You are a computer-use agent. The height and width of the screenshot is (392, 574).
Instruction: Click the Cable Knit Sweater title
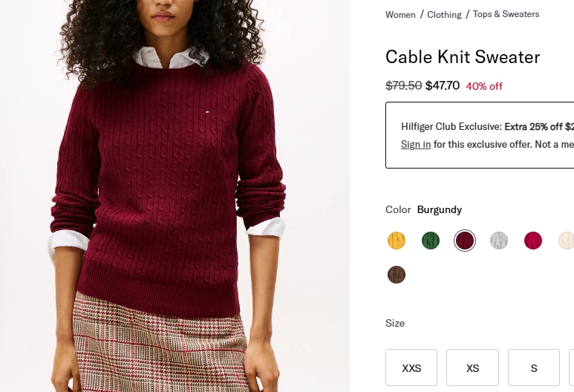point(463,57)
